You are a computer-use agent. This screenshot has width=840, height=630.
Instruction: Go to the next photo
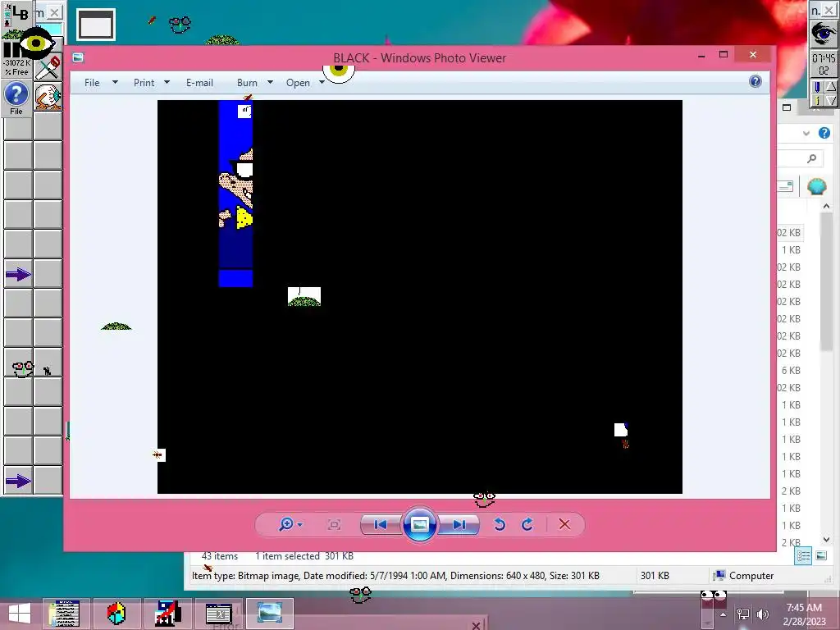[459, 524]
